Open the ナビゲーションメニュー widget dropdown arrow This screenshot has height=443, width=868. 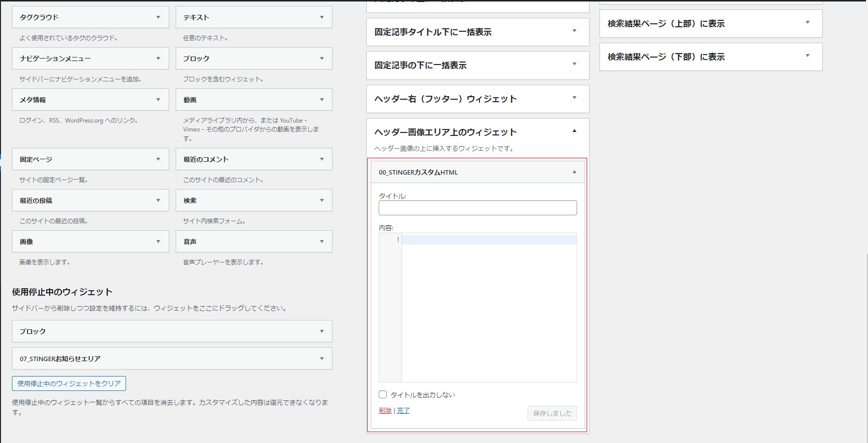pyautogui.click(x=158, y=59)
